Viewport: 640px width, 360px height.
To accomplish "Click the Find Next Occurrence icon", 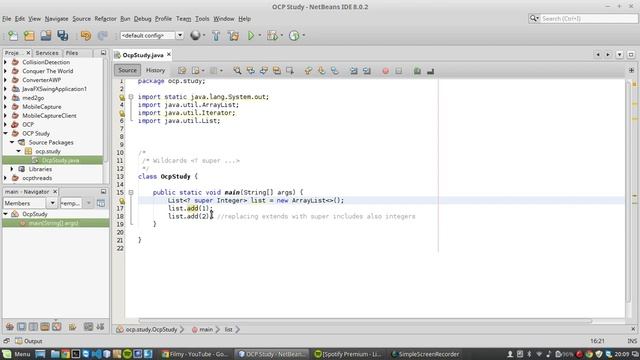I will pos(264,71).
